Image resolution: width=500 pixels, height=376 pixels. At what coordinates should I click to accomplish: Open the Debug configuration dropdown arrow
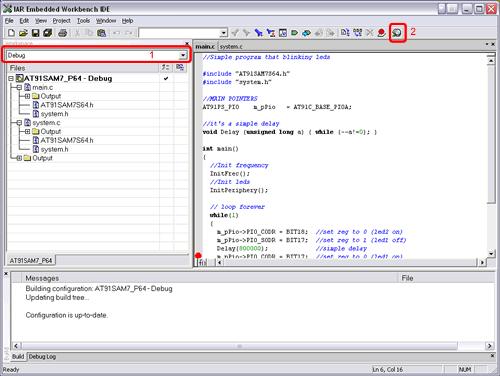pos(183,55)
